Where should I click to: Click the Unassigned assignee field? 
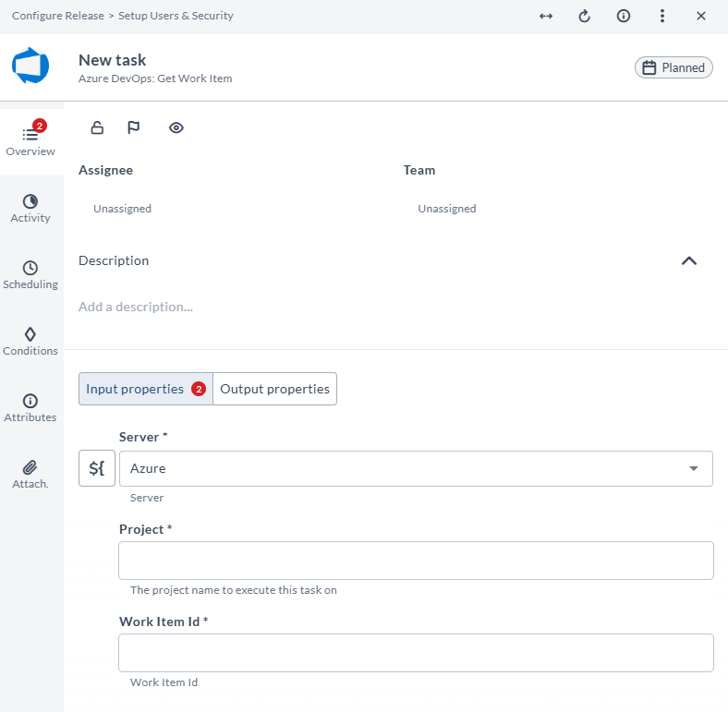(122, 209)
